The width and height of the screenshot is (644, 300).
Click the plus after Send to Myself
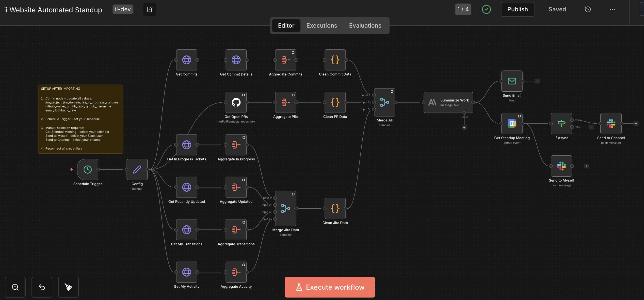coord(586,166)
